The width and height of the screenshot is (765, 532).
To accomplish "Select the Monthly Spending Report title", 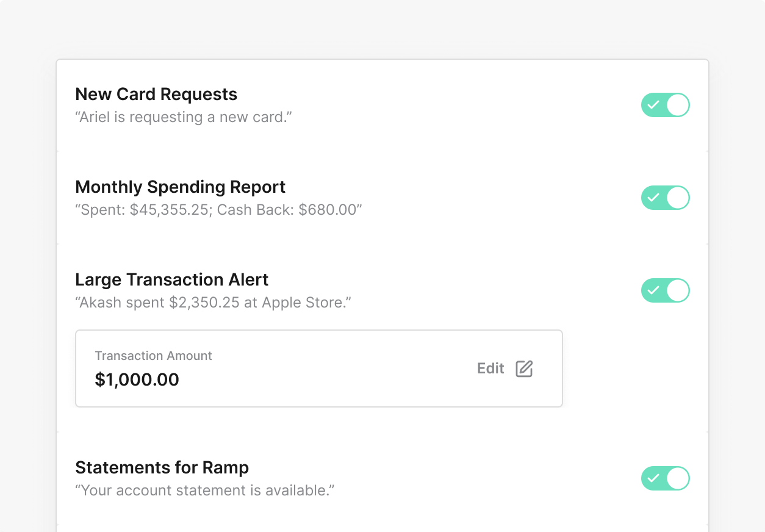I will pyautogui.click(x=181, y=187).
